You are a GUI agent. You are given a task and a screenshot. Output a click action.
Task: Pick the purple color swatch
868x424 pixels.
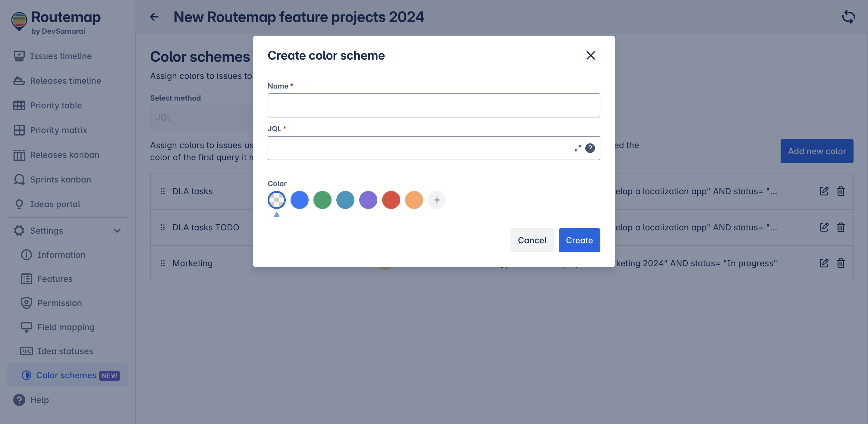pos(368,200)
